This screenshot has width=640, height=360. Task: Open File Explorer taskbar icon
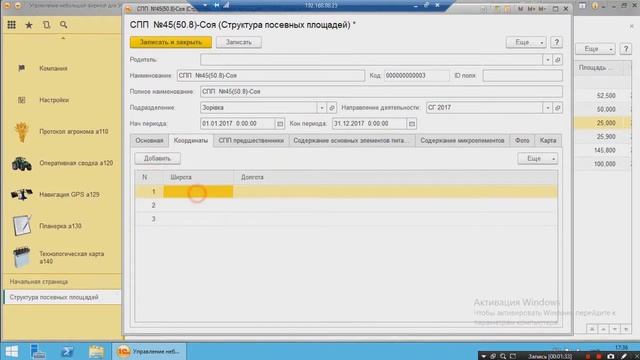click(96, 351)
